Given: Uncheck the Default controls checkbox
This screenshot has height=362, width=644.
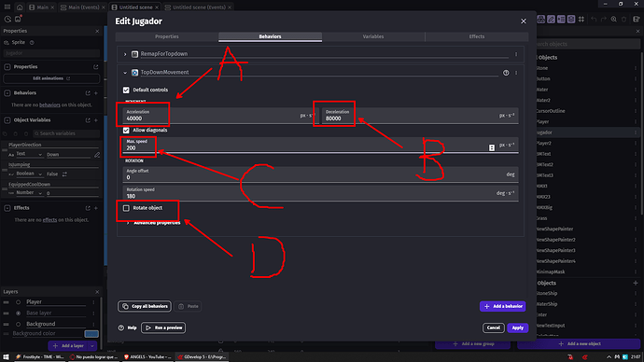Looking at the screenshot, I should [126, 90].
